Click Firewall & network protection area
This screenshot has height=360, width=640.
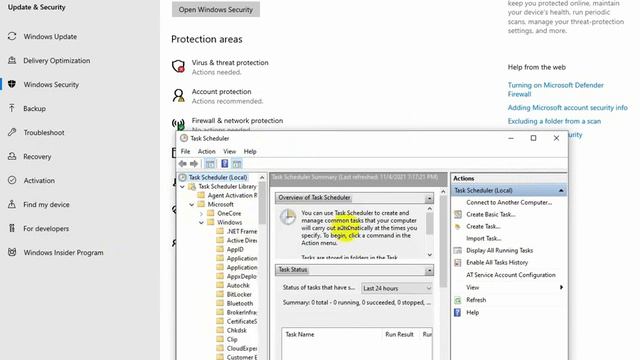click(237, 121)
